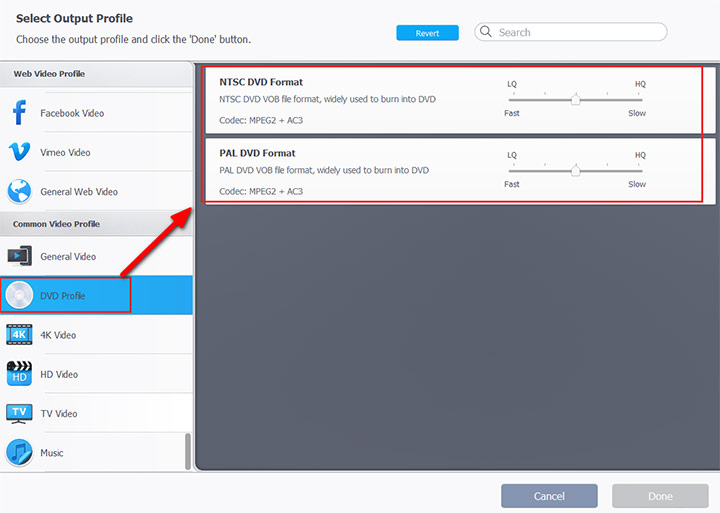
Task: Open HD Video category
Action: 96,374
